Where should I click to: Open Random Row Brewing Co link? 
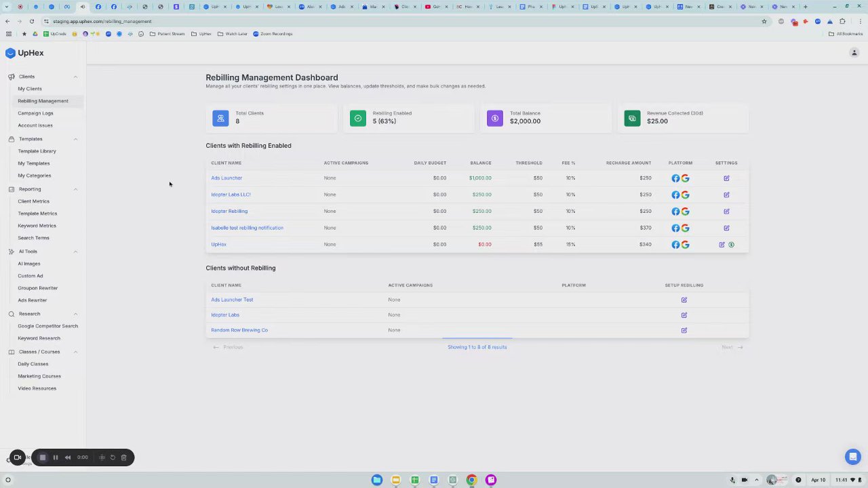coord(239,330)
